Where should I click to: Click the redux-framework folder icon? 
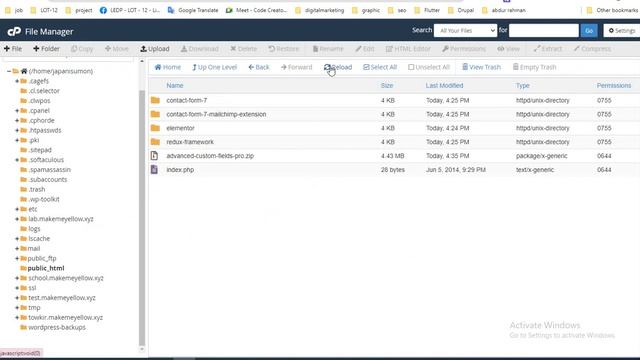tap(155, 142)
